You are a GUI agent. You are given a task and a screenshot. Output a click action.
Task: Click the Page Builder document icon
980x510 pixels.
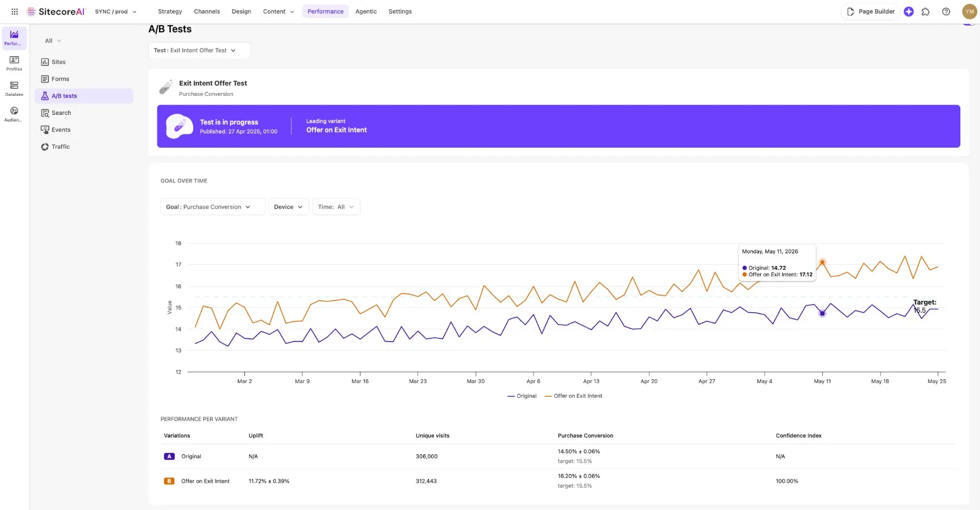[x=850, y=11]
